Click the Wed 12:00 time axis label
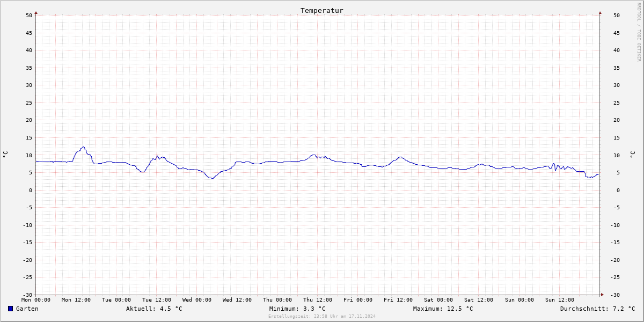 pos(237,300)
